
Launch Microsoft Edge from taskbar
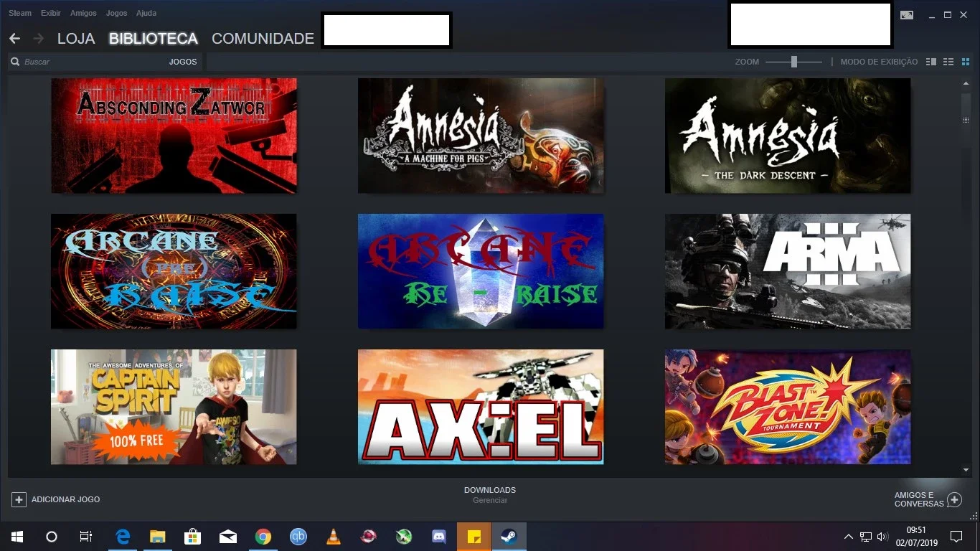[x=123, y=537]
